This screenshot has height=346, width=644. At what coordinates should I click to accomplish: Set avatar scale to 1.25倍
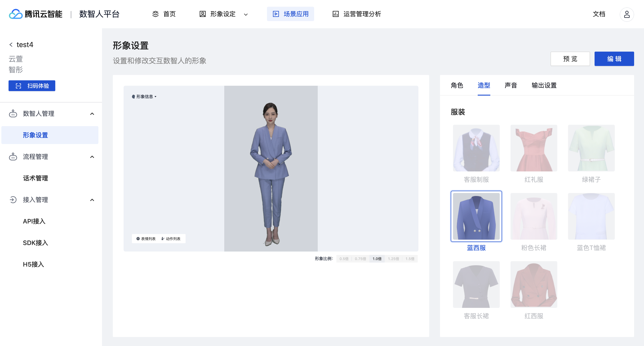tap(393, 259)
